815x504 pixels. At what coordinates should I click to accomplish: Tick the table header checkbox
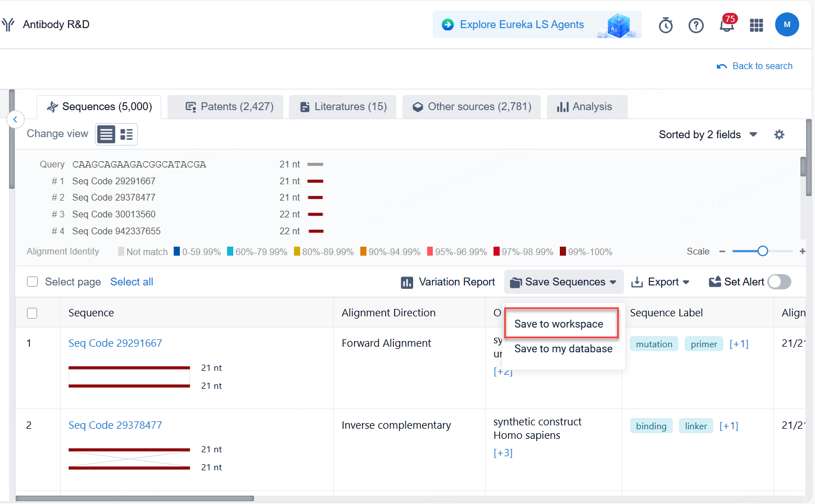coord(33,313)
